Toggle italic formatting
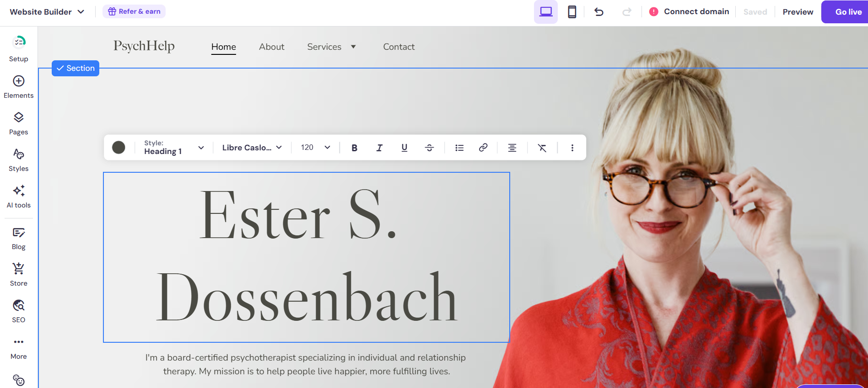The width and height of the screenshot is (868, 388). coord(379,148)
